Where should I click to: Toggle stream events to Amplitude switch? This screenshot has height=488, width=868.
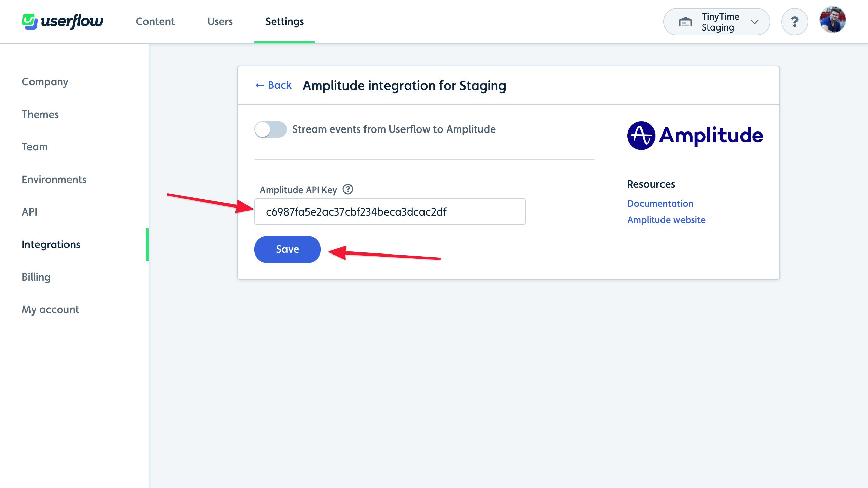click(270, 129)
